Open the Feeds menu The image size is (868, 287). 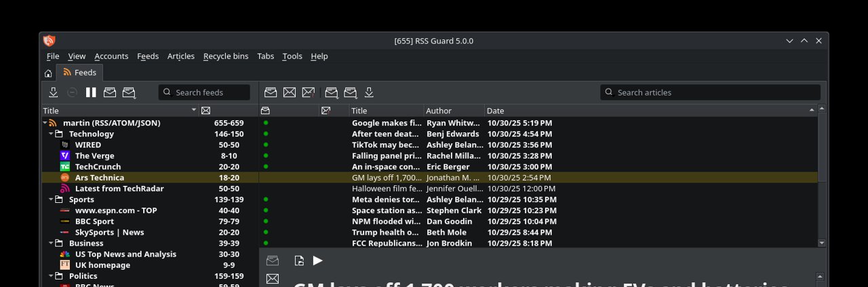click(148, 56)
